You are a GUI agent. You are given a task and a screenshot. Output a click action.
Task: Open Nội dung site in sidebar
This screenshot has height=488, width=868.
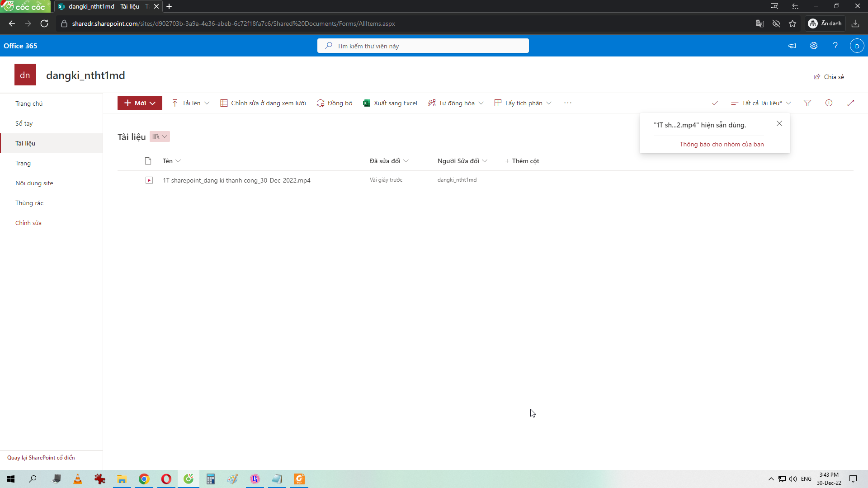coord(34,183)
